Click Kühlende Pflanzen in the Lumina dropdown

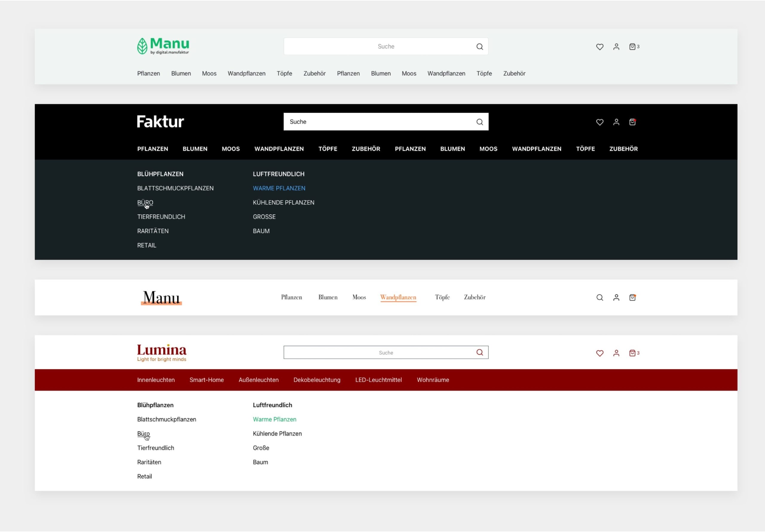point(277,434)
